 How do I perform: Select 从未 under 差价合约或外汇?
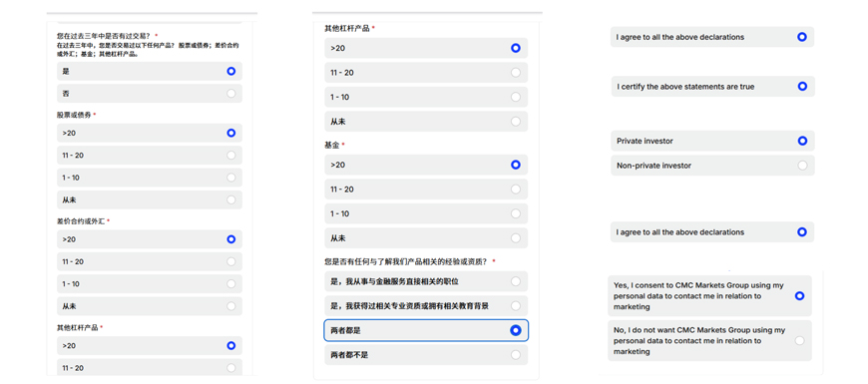pyautogui.click(x=150, y=306)
